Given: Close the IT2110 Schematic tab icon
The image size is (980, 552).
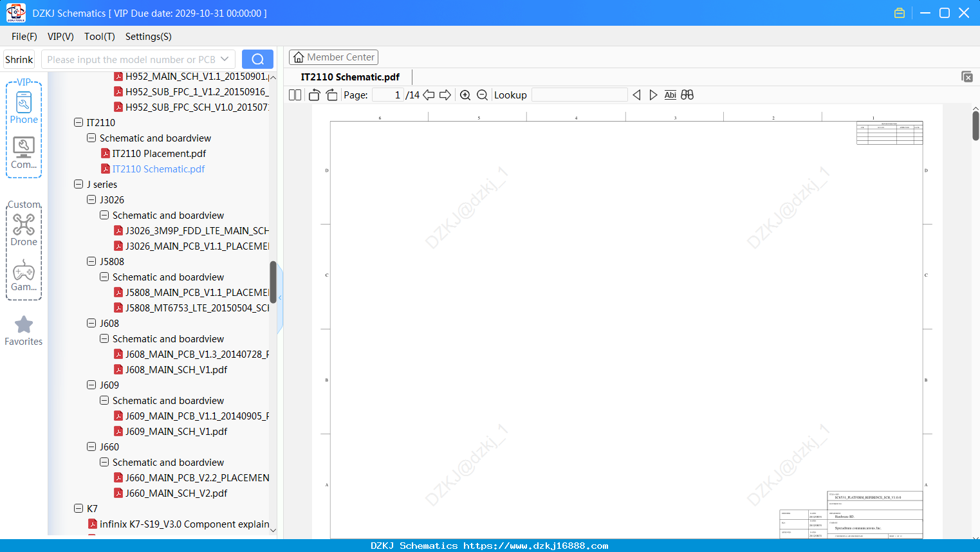Looking at the screenshot, I should 967,77.
